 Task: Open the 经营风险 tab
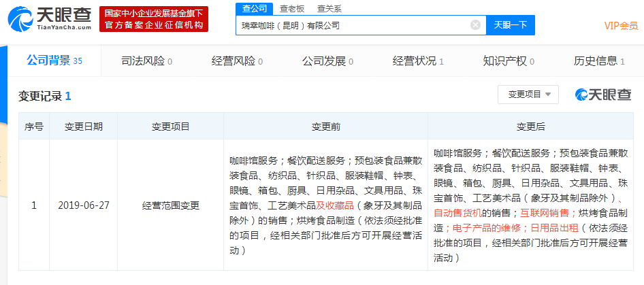coord(237,62)
